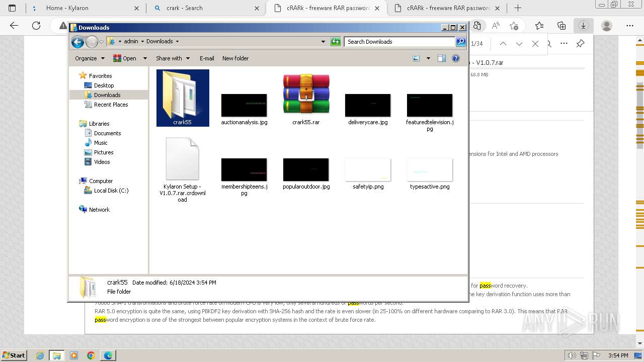644x362 pixels.
Task: Select the crark55.rar WinRAR archive
Action: [x=306, y=95]
